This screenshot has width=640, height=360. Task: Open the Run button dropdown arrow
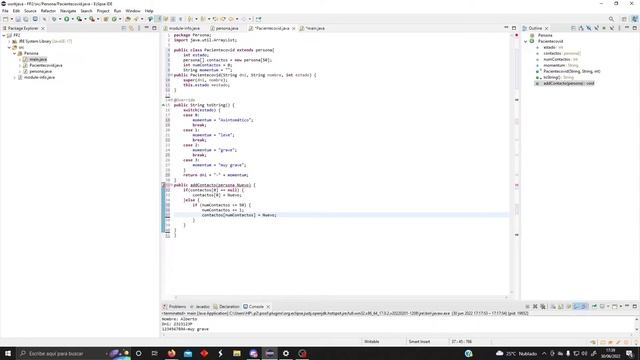[72, 19]
